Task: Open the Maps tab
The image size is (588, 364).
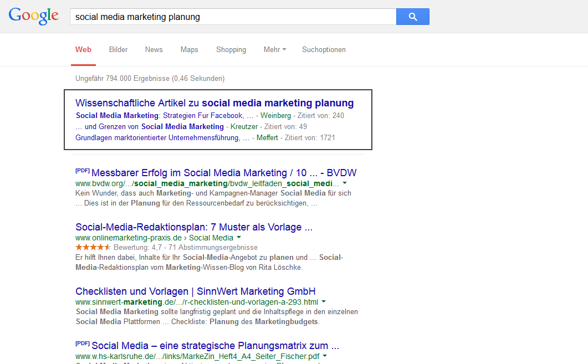Action: click(x=189, y=49)
